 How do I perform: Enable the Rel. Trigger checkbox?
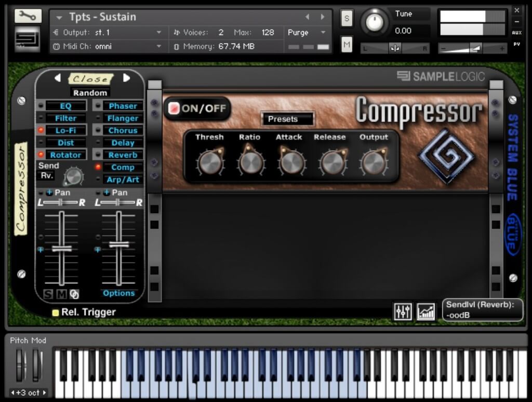pyautogui.click(x=55, y=313)
